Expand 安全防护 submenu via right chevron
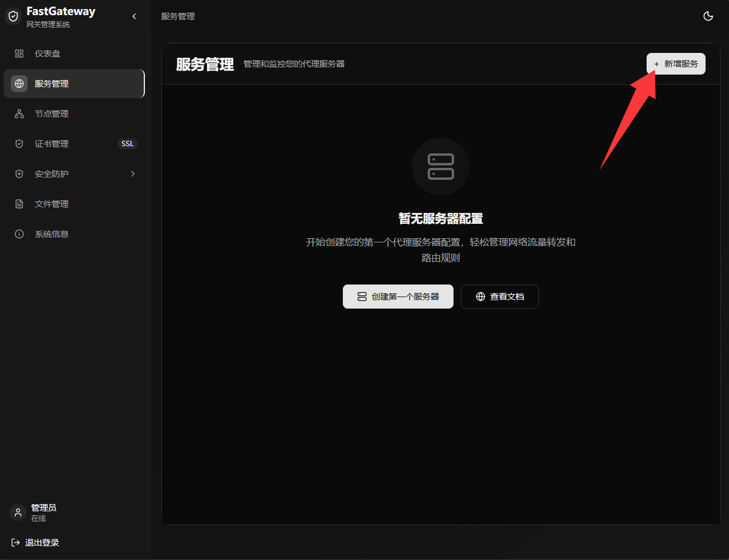The width and height of the screenshot is (729, 560). point(133,174)
